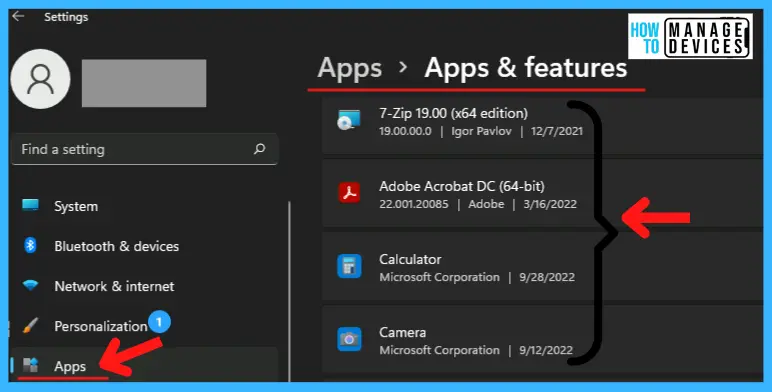Viewport: 772px width, 392px height.
Task: Open the user profile avatar
Action: (x=40, y=79)
